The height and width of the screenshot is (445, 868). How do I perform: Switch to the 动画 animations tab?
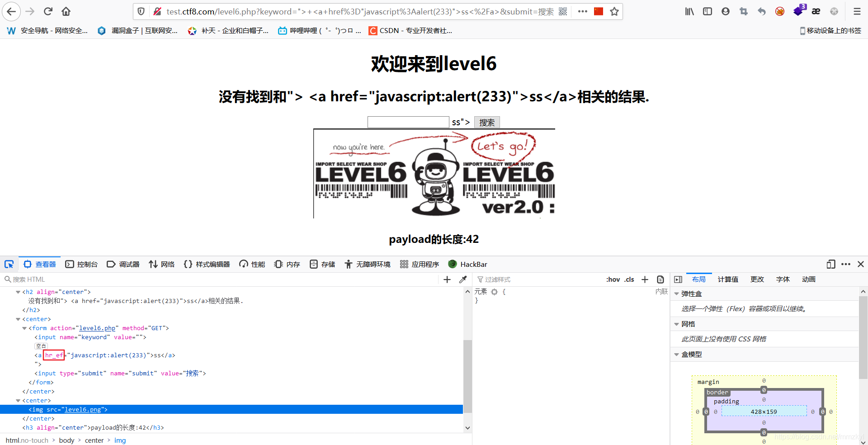[809, 279]
